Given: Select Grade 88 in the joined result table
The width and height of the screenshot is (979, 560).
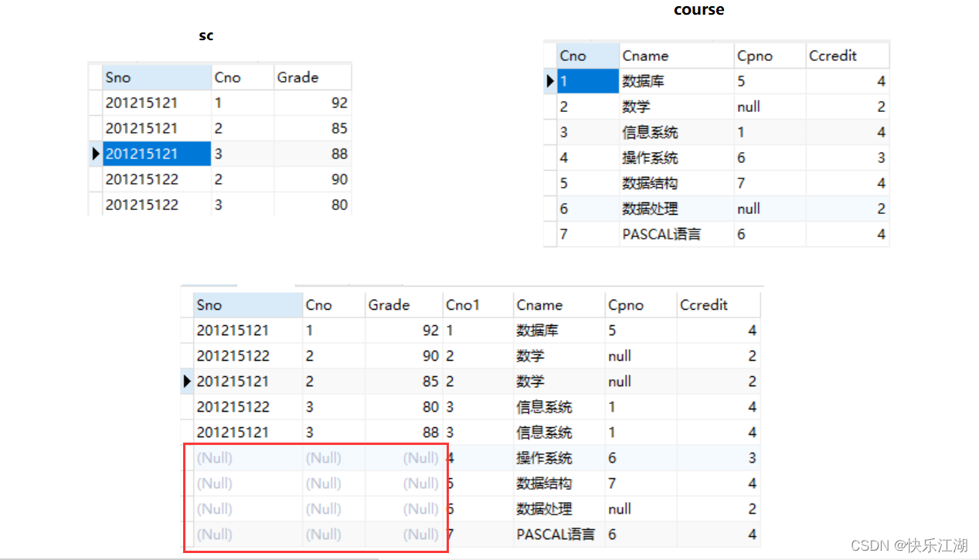Looking at the screenshot, I should pos(404,433).
